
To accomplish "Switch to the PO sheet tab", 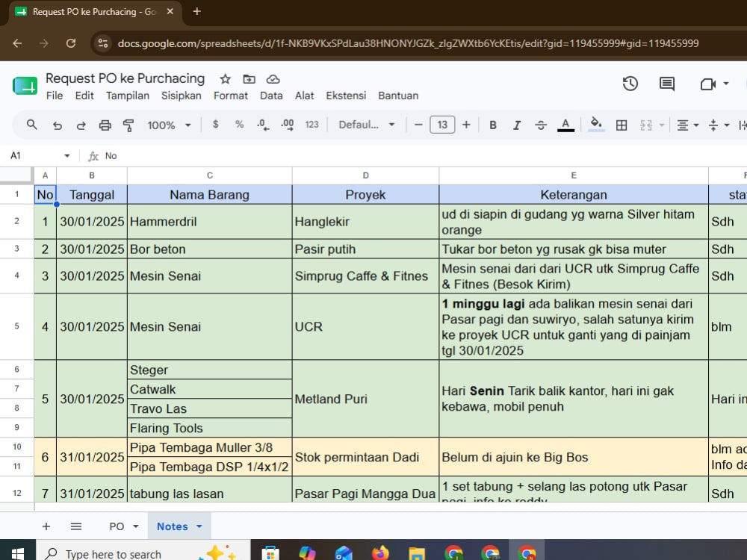I will pyautogui.click(x=117, y=526).
